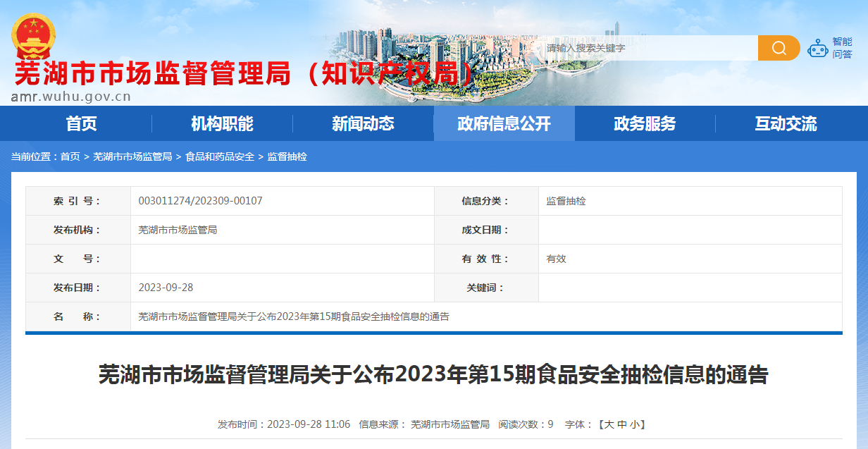Click the 关键词 label cell
The height and width of the screenshot is (449, 868).
[486, 288]
